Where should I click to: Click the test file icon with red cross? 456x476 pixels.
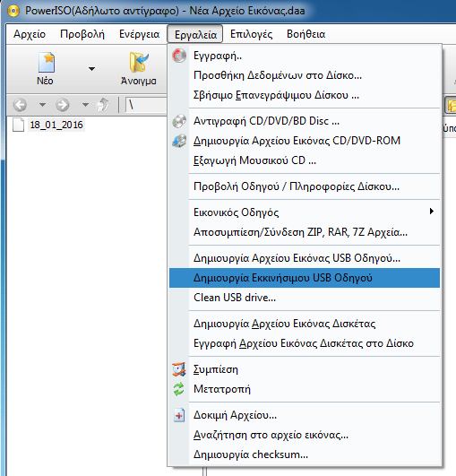tap(179, 415)
